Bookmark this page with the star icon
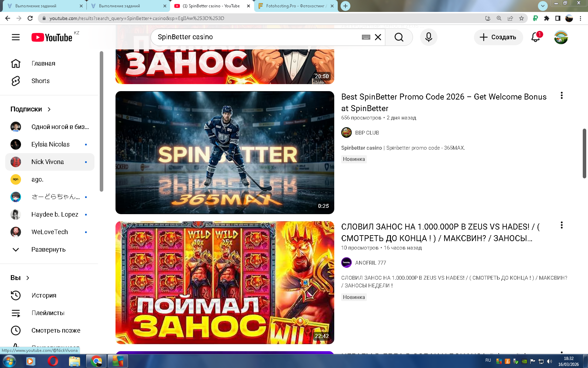Image resolution: width=588 pixels, height=368 pixels. click(521, 18)
